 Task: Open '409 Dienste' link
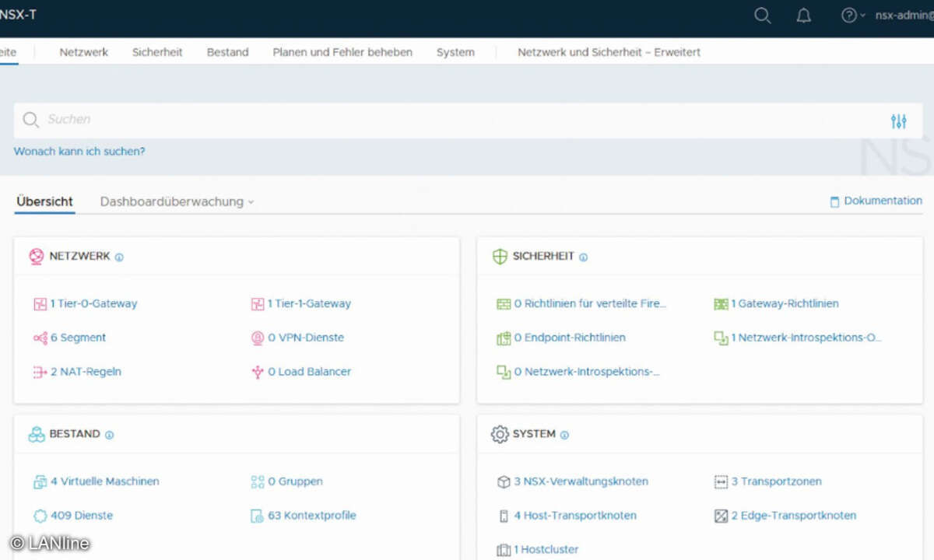(x=82, y=516)
